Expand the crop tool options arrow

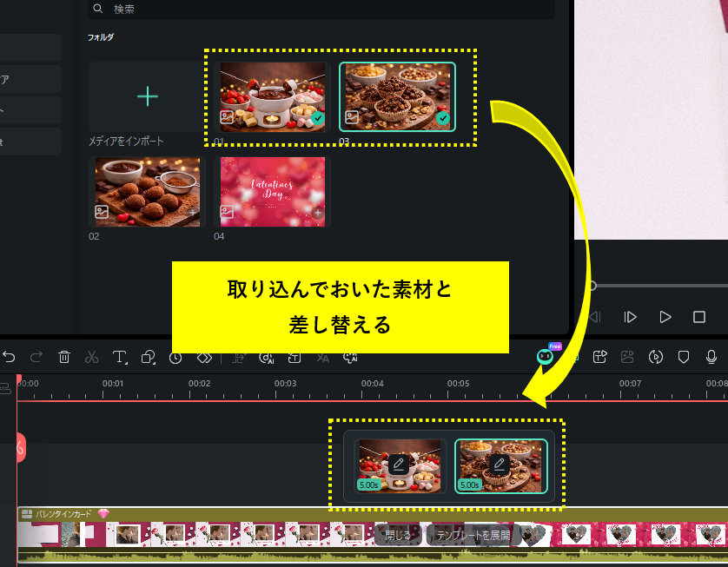pyautogui.click(x=153, y=364)
